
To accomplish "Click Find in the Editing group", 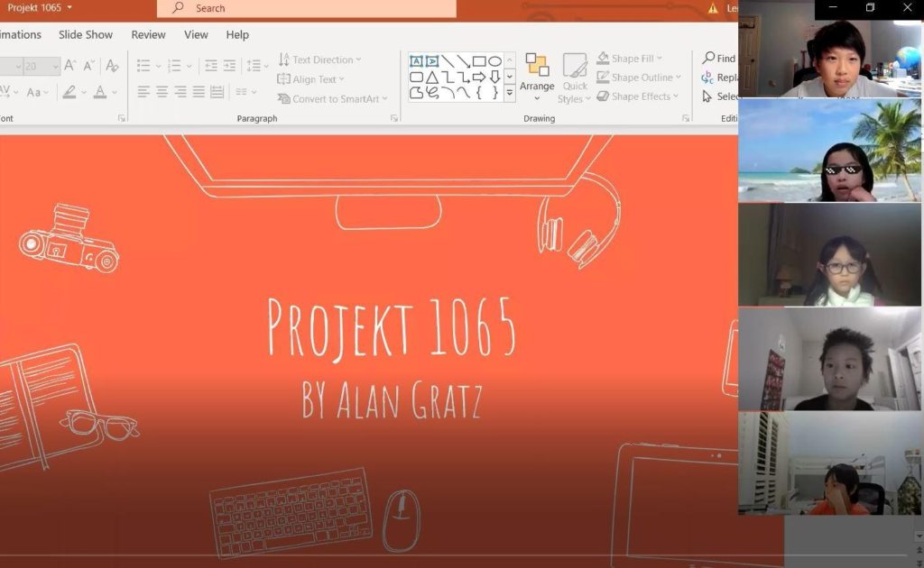I will (719, 59).
